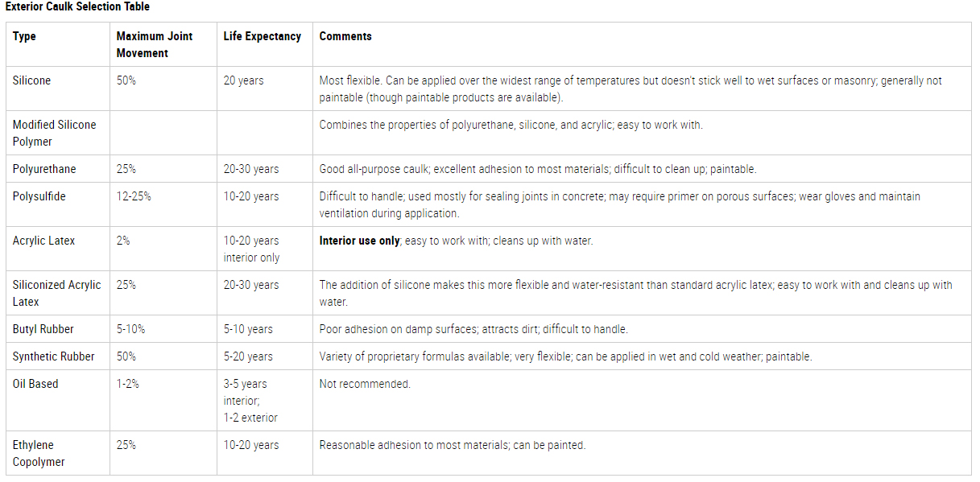Image resolution: width=980 pixels, height=482 pixels.
Task: Click the "Comments" column header
Action: pos(345,36)
